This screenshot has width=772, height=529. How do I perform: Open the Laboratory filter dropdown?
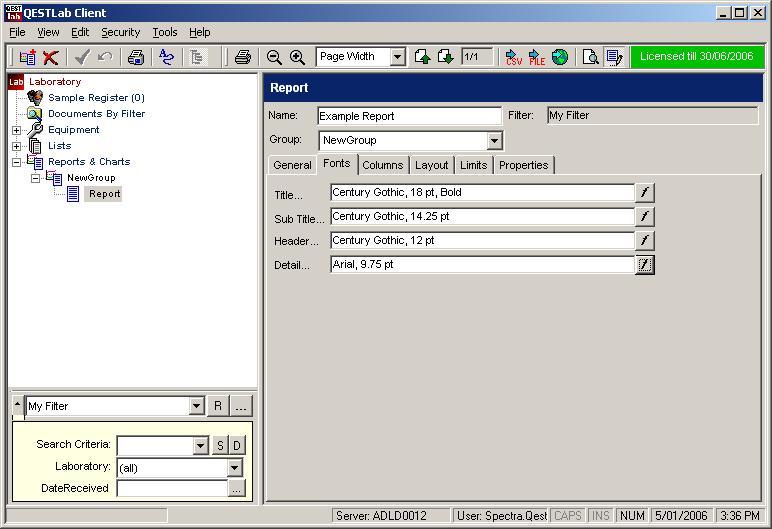point(235,468)
